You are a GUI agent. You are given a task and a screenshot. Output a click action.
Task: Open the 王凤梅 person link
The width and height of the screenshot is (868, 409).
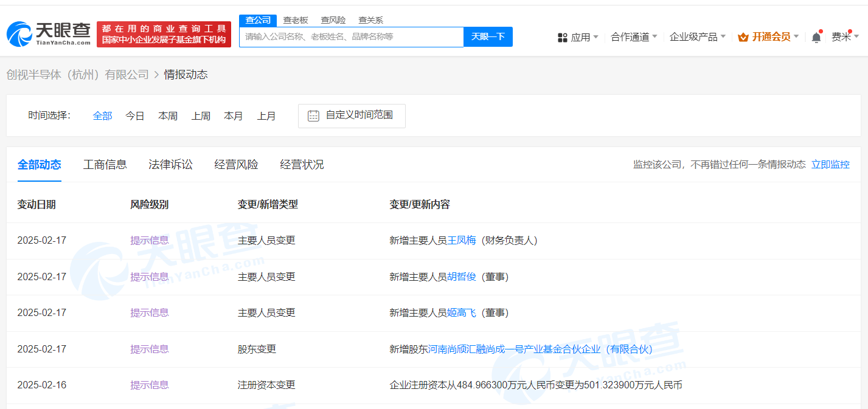(x=462, y=240)
